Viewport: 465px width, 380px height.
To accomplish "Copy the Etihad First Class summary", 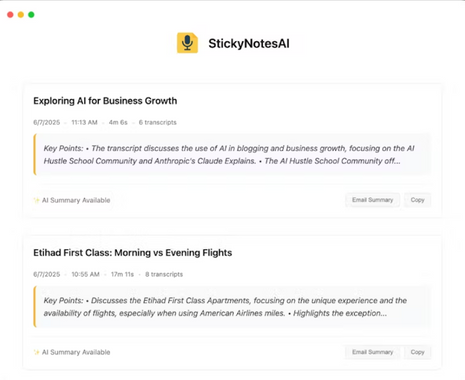I will (x=417, y=352).
